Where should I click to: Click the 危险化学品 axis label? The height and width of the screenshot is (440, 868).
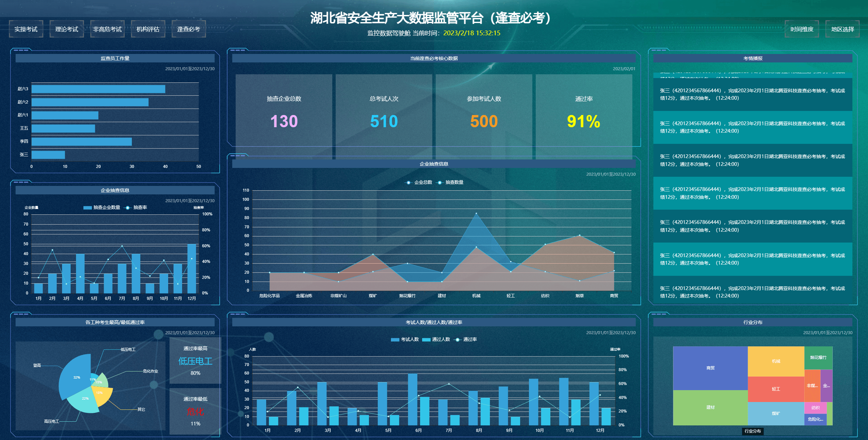(x=270, y=296)
